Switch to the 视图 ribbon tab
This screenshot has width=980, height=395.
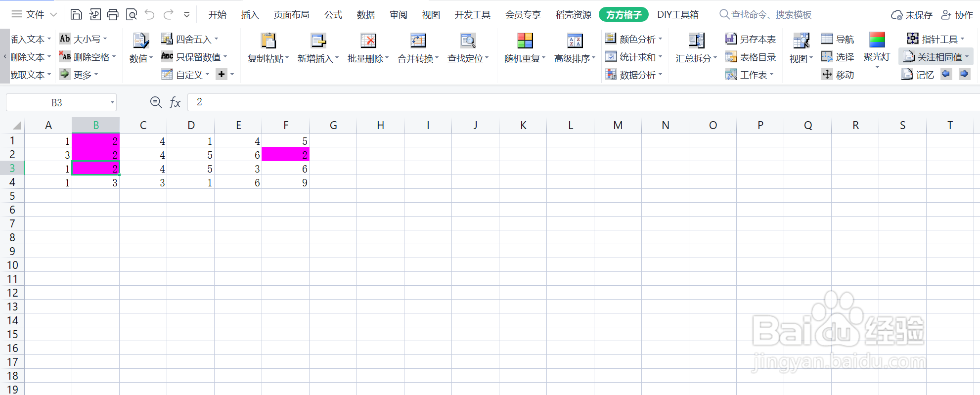[431, 15]
